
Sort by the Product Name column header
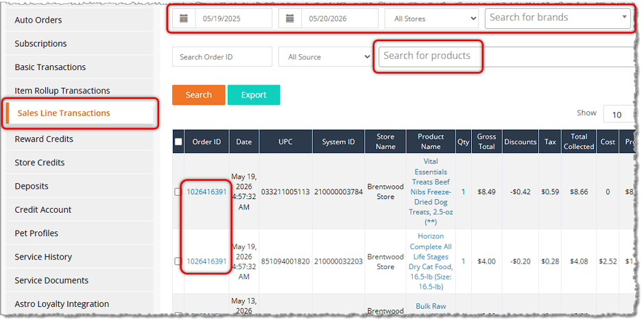[431, 142]
